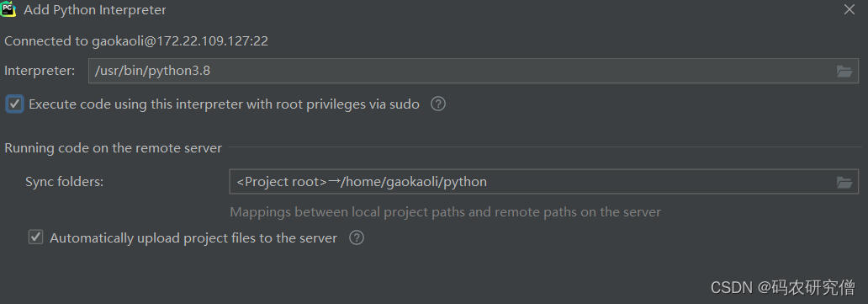Browse Sync folders mappings with the folder icon
Screen dimensions: 868x304
tap(844, 182)
